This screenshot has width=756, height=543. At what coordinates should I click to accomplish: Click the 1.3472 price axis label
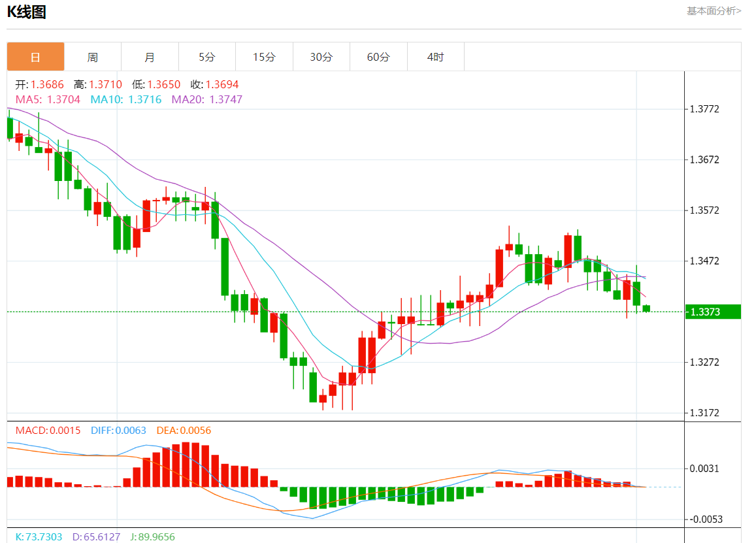coord(704,261)
